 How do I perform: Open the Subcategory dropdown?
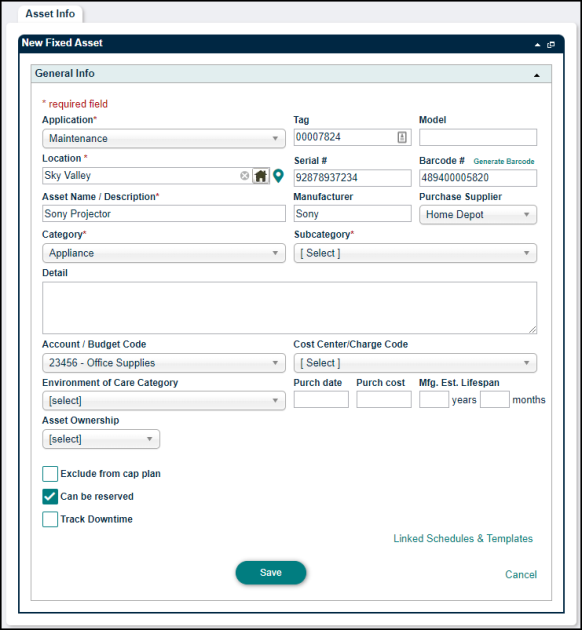[415, 254]
